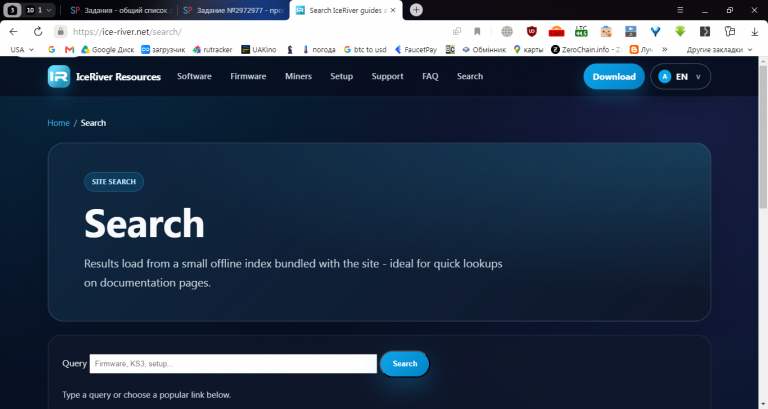Click the bookmark ribbon icon in address bar
The image size is (768, 409).
(x=477, y=32)
